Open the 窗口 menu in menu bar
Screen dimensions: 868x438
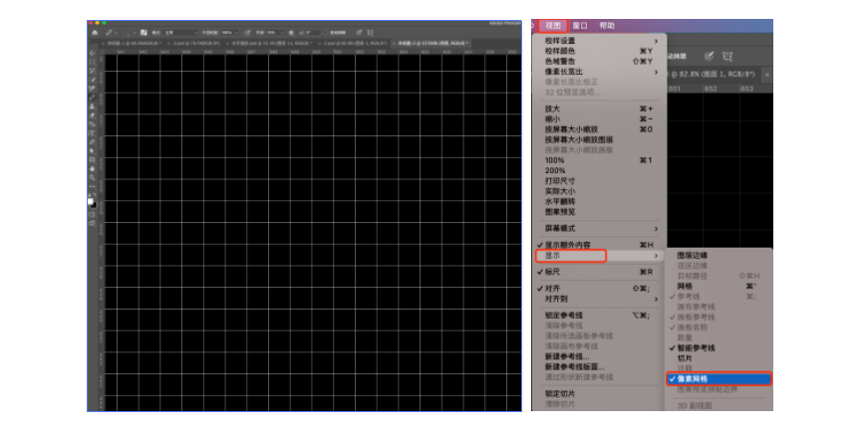[x=579, y=25]
